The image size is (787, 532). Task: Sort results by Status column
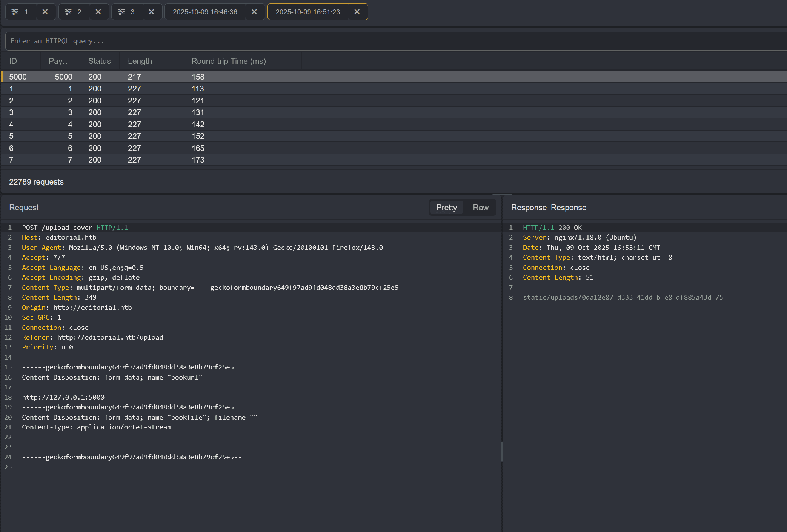tap(99, 61)
